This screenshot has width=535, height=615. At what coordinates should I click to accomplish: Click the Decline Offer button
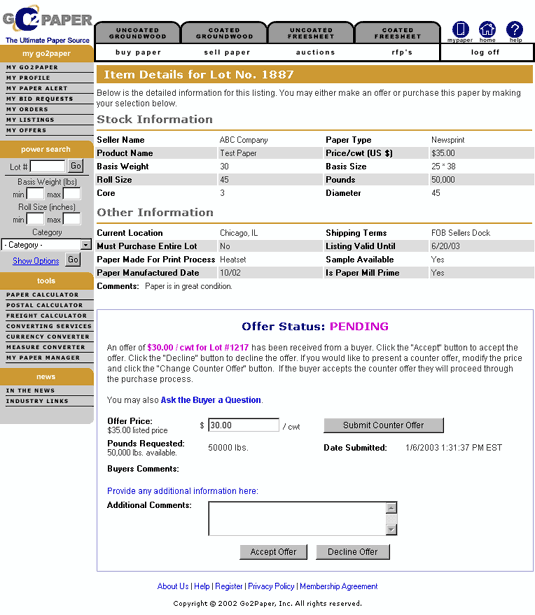click(x=353, y=552)
